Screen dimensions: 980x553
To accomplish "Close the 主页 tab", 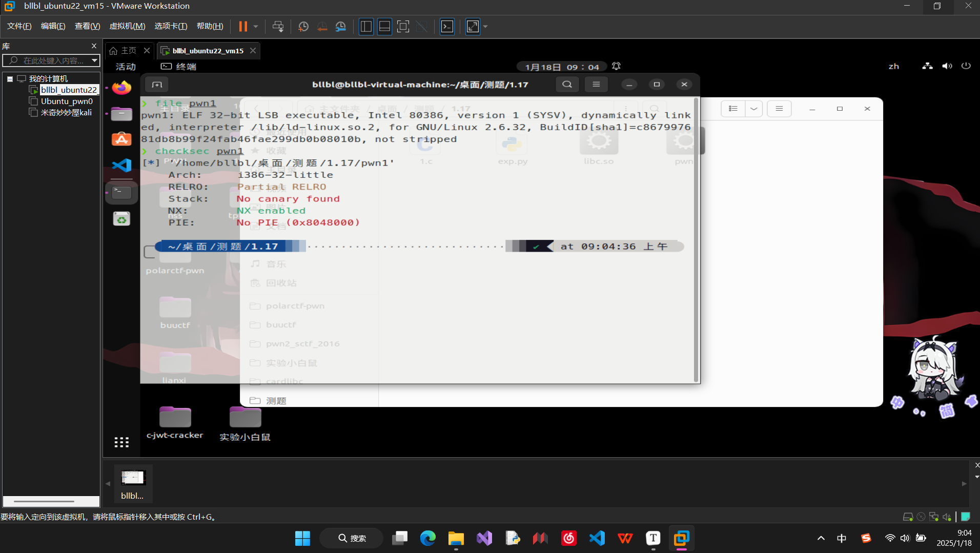I will click(x=147, y=50).
